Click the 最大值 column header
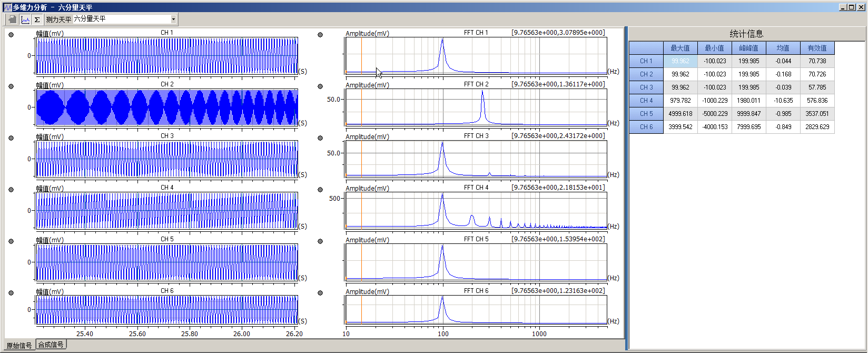Viewport: 868px width, 353px height. [680, 48]
